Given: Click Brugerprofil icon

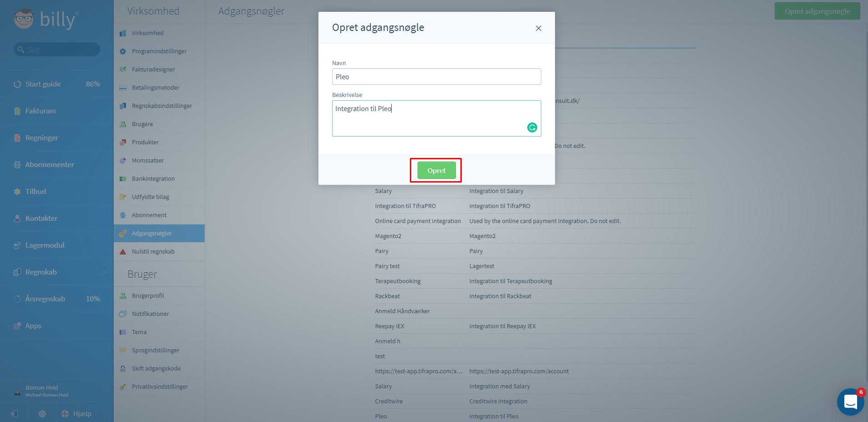Looking at the screenshot, I should 123,296.
